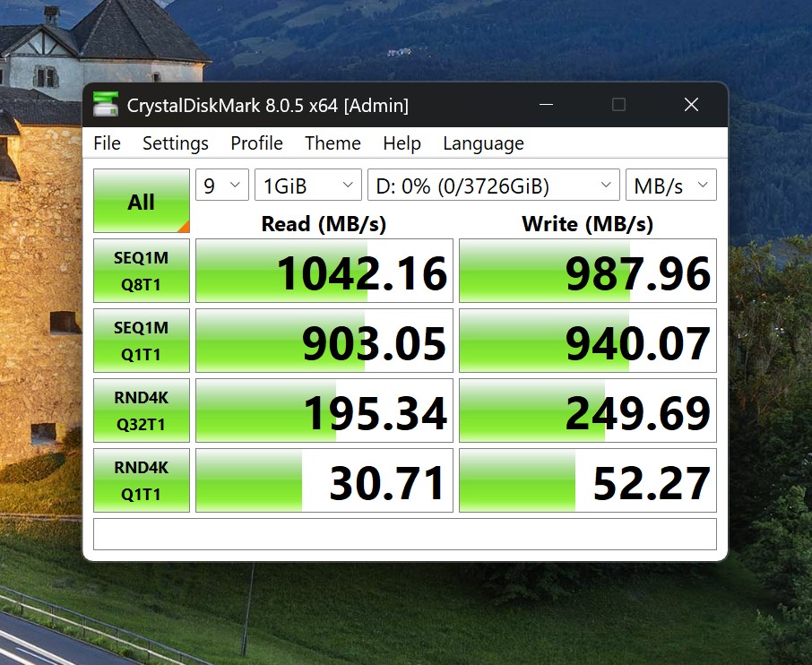Viewport: 812px width, 665px height.
Task: Open the test size dropdown showing 1GiB
Action: point(307,185)
